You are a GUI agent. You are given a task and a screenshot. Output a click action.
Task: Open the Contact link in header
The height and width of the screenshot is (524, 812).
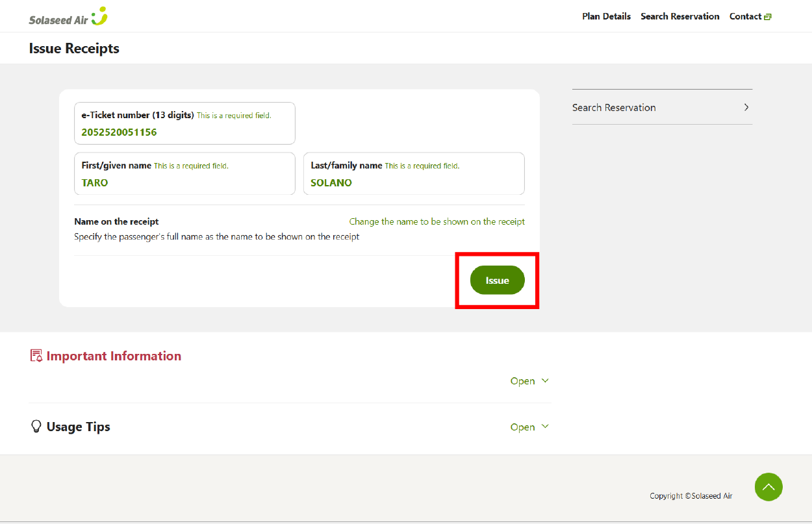(745, 16)
